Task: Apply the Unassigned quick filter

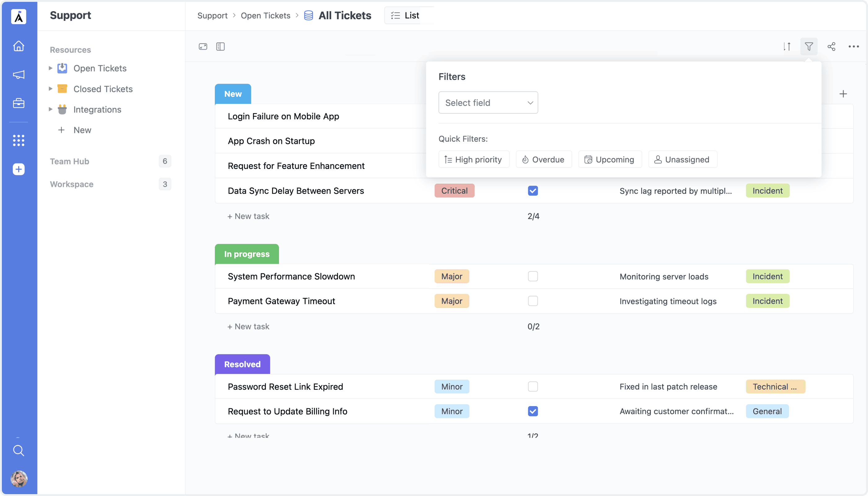Action: (682, 159)
